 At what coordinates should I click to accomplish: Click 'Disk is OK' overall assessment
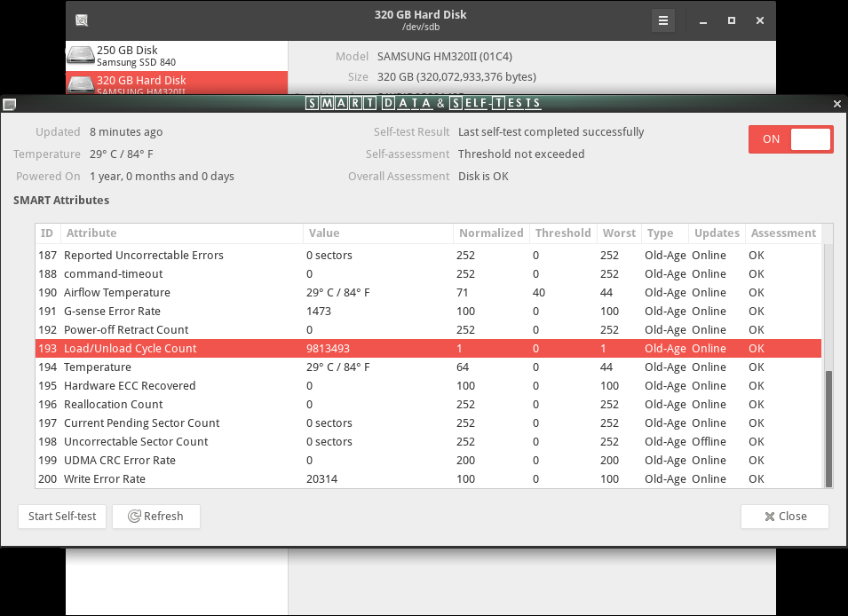tap(483, 177)
